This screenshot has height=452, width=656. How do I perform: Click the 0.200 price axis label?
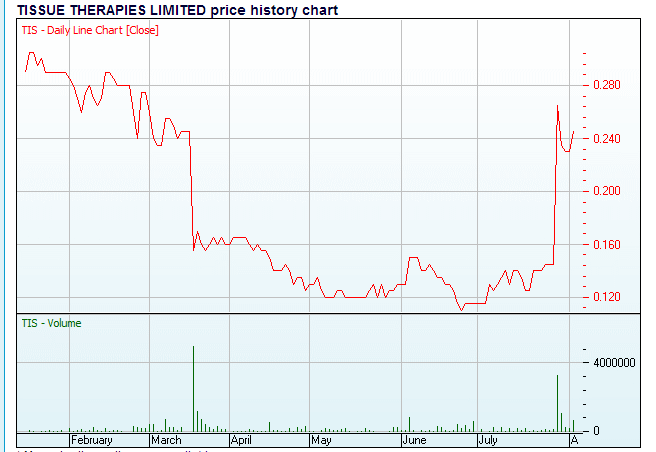(x=610, y=191)
